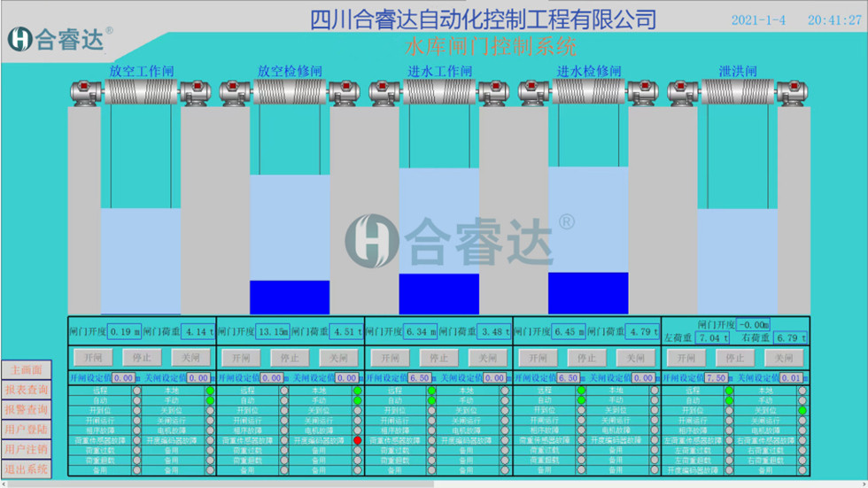Click 停止 button for 进水工作闸
Screen dimensions: 868x488
(439, 358)
